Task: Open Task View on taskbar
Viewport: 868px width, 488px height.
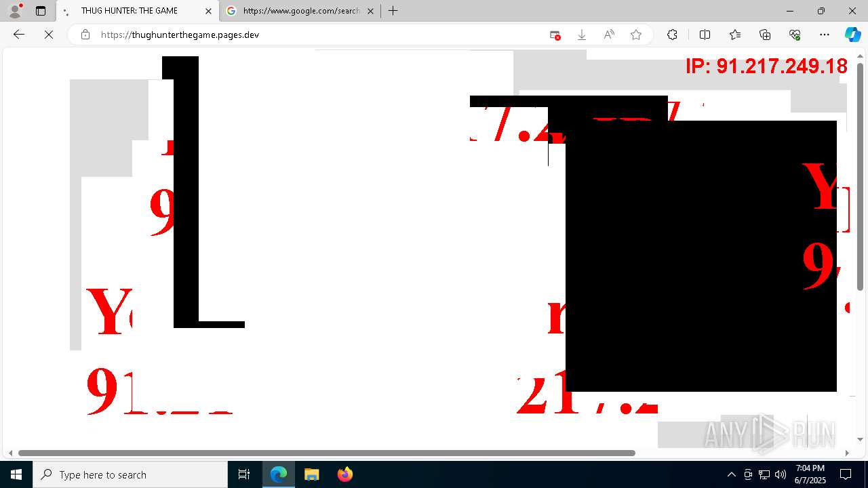Action: pos(244,474)
